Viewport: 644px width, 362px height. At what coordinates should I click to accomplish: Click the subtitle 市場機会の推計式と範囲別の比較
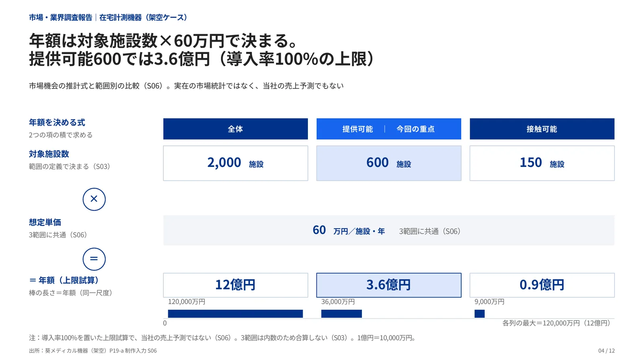[x=186, y=86]
